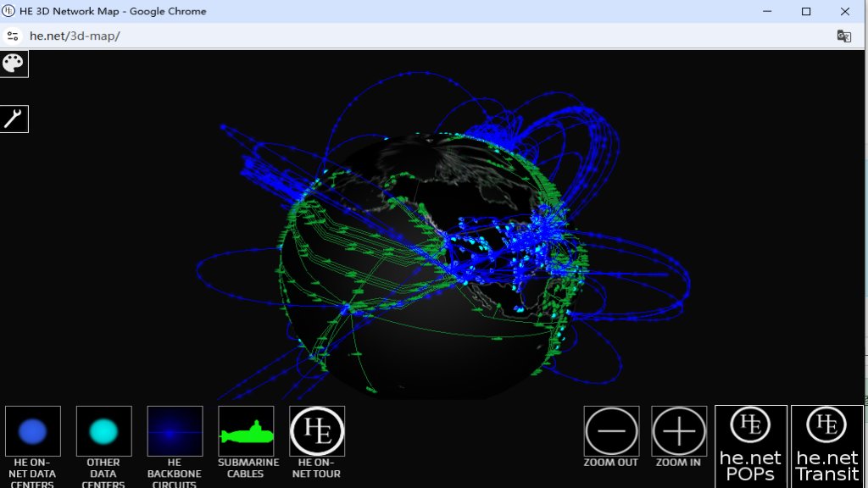
Task: Select the Submarine Cables legend icon
Action: 245,430
